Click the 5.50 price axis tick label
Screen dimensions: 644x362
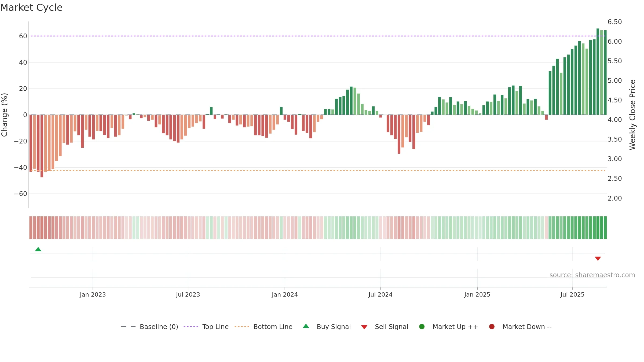(614, 61)
